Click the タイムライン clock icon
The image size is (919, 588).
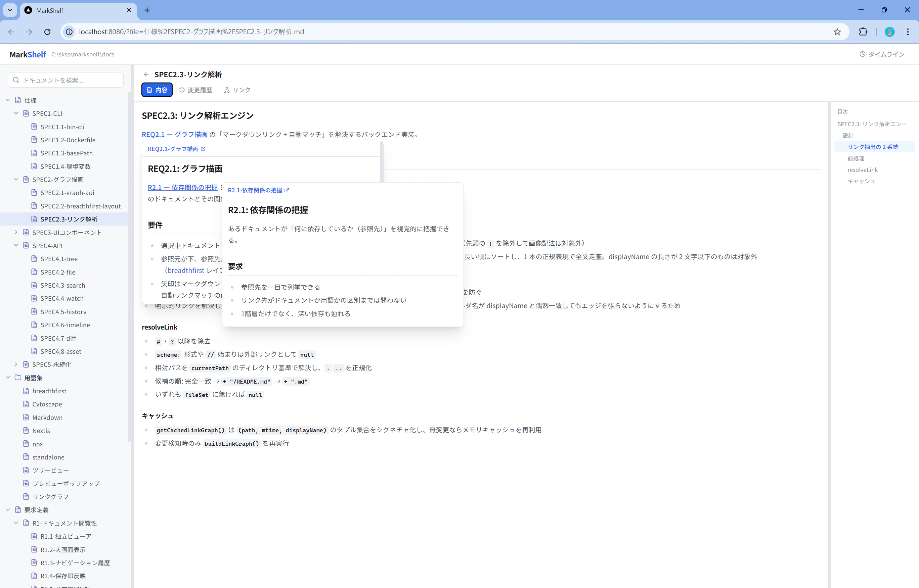point(862,54)
